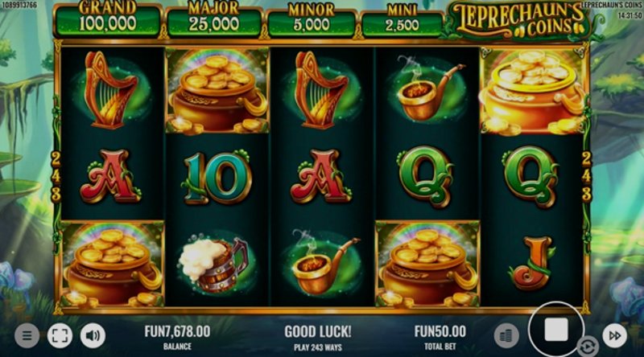This screenshot has width=644, height=357.
Task: Enable autoplay spin
Action: pyautogui.click(x=588, y=347)
